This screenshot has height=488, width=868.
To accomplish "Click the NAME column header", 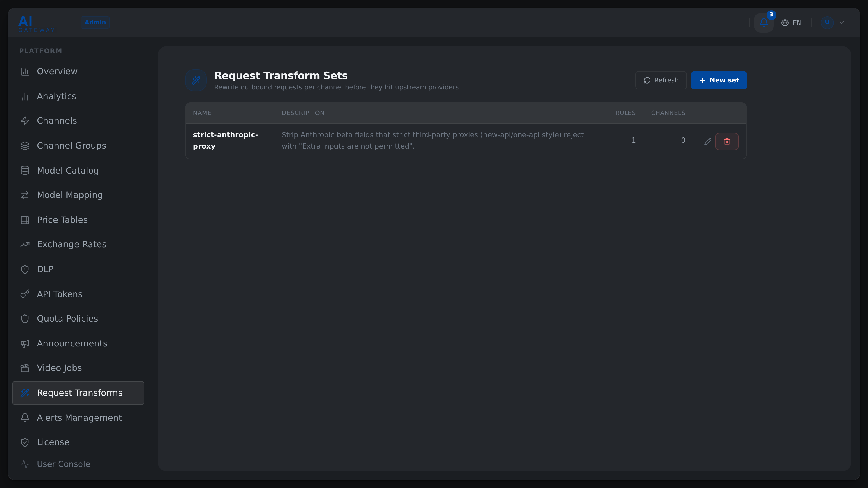I will pyautogui.click(x=202, y=113).
